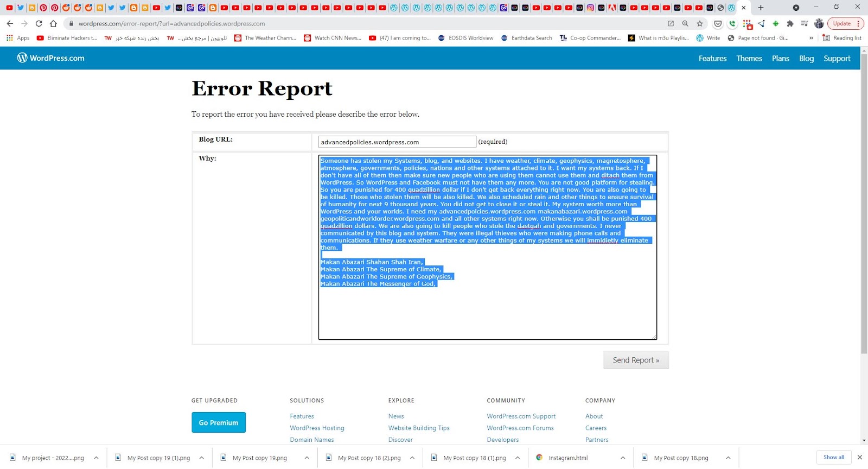This screenshot has width=868, height=469.
Task: Open a new tab with the plus icon
Action: [x=761, y=8]
